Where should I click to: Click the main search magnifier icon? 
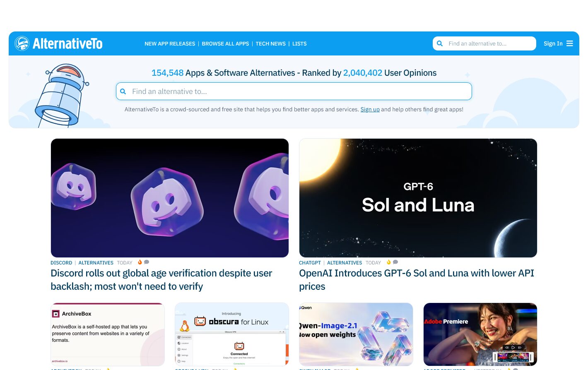pyautogui.click(x=123, y=91)
